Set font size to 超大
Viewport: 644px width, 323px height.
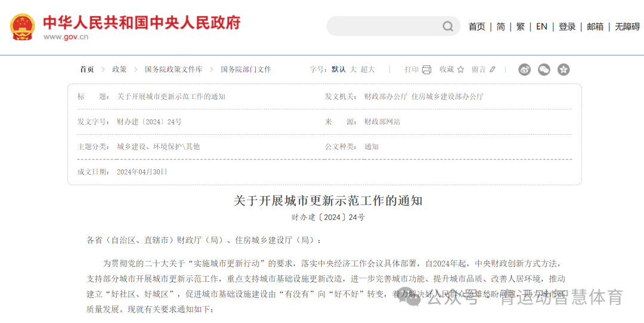point(368,69)
